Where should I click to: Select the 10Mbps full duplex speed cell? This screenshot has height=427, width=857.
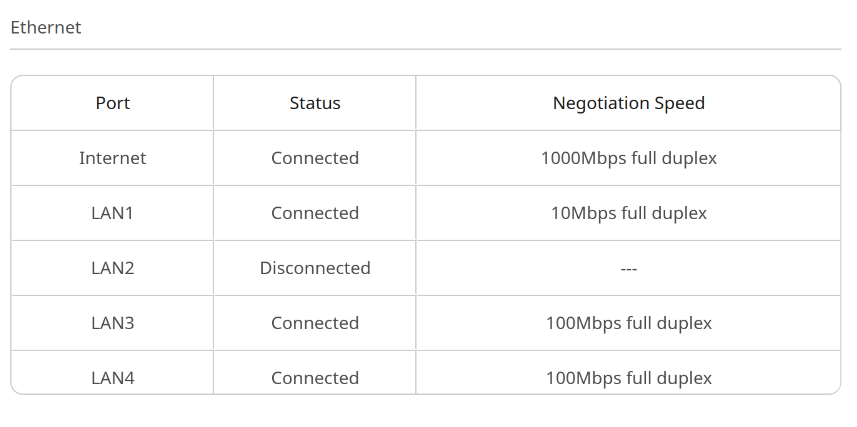coord(629,213)
